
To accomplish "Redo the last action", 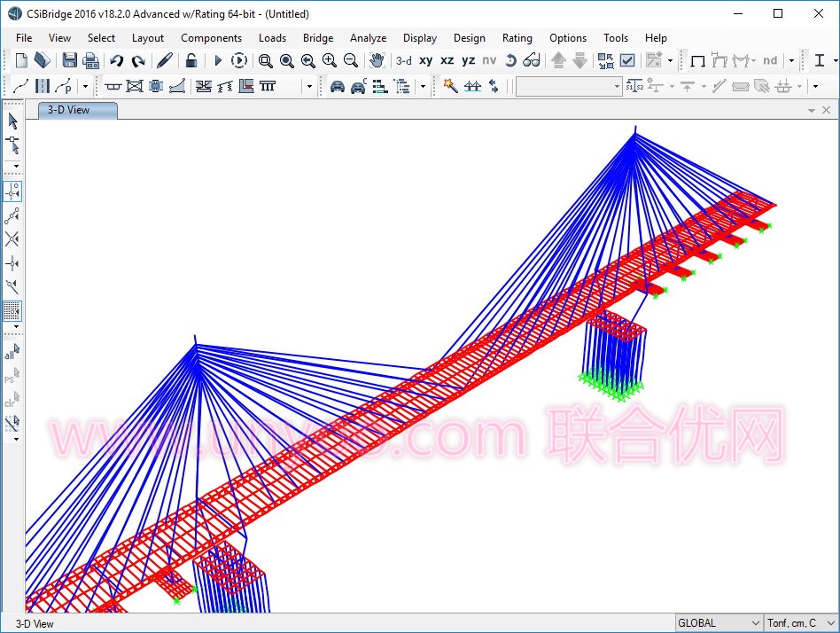I will click(138, 60).
